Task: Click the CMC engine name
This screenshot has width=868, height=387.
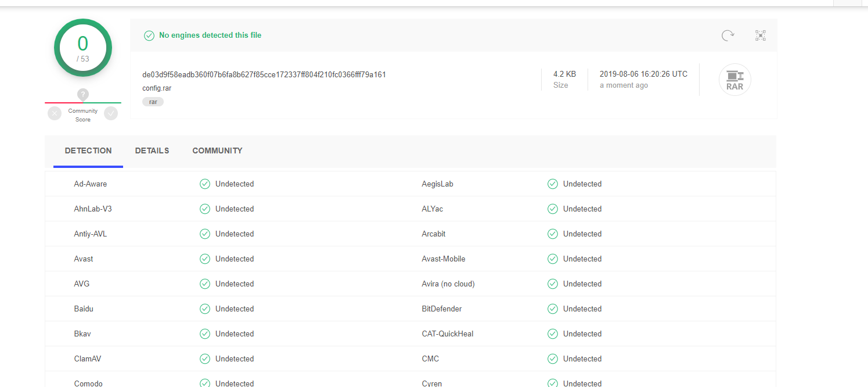Action: click(x=430, y=359)
